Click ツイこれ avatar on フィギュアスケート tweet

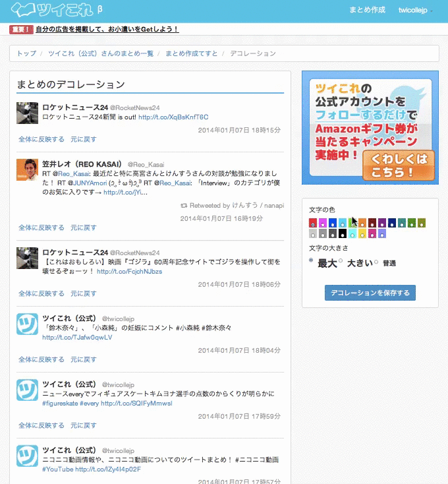27,390
